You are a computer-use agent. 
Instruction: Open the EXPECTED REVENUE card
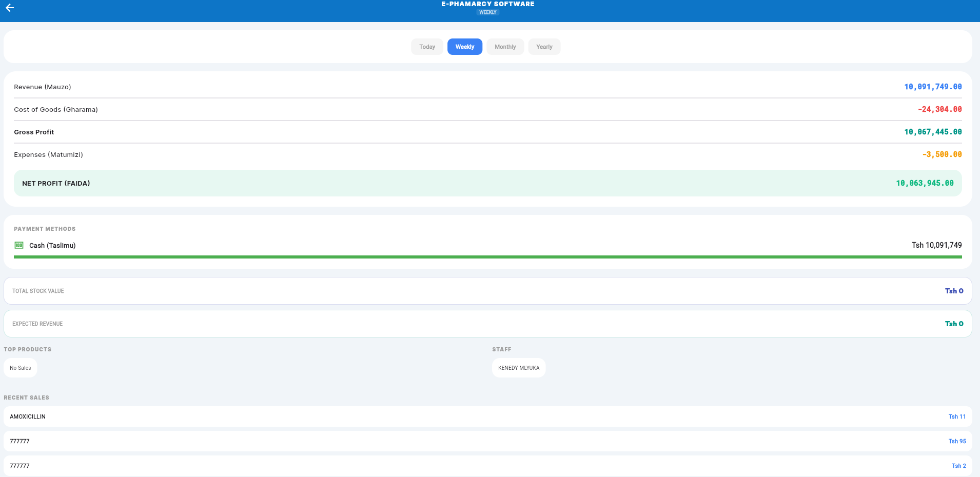point(488,324)
